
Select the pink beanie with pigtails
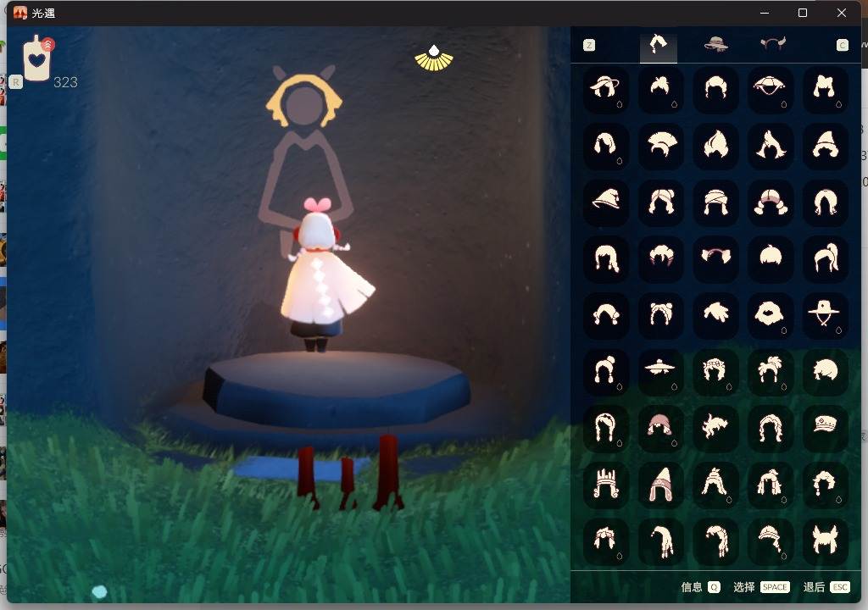[x=659, y=426]
